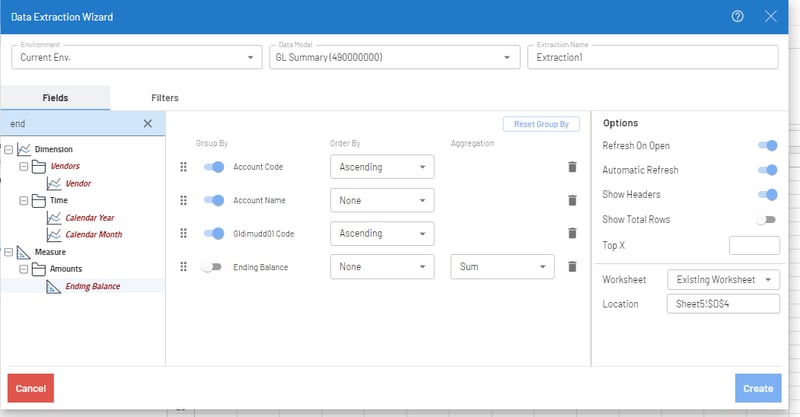
Task: Toggle Group By for Ending Balance
Action: [x=211, y=267]
